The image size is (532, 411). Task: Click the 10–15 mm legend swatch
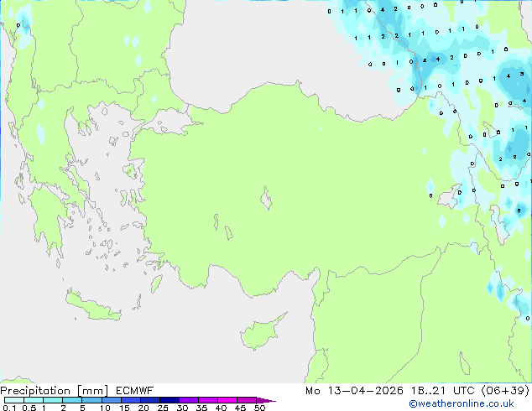pos(111,400)
